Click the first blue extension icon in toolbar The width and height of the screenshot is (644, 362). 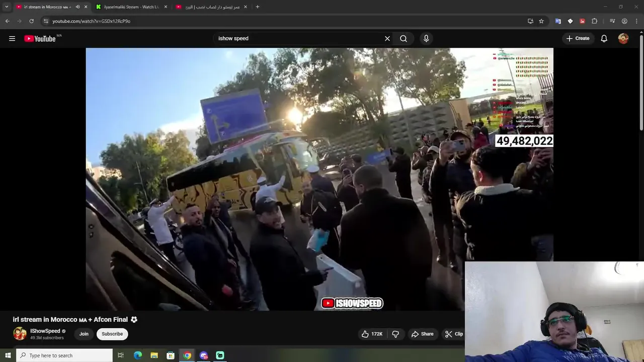(x=558, y=21)
